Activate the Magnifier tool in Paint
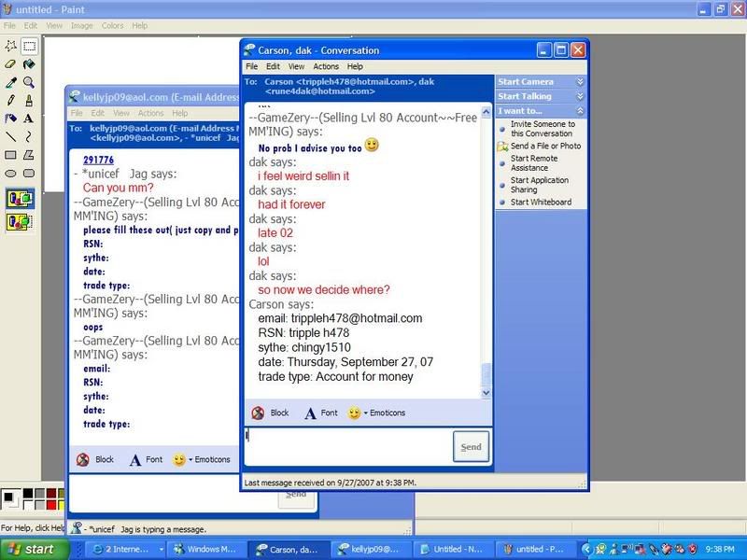Image resolution: width=747 pixels, height=560 pixels. coord(29,82)
